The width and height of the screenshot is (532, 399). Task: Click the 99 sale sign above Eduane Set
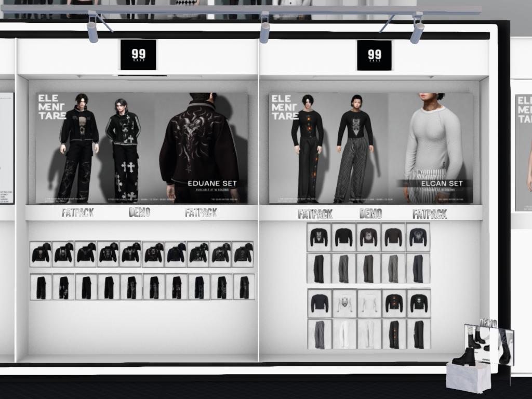[x=138, y=55]
